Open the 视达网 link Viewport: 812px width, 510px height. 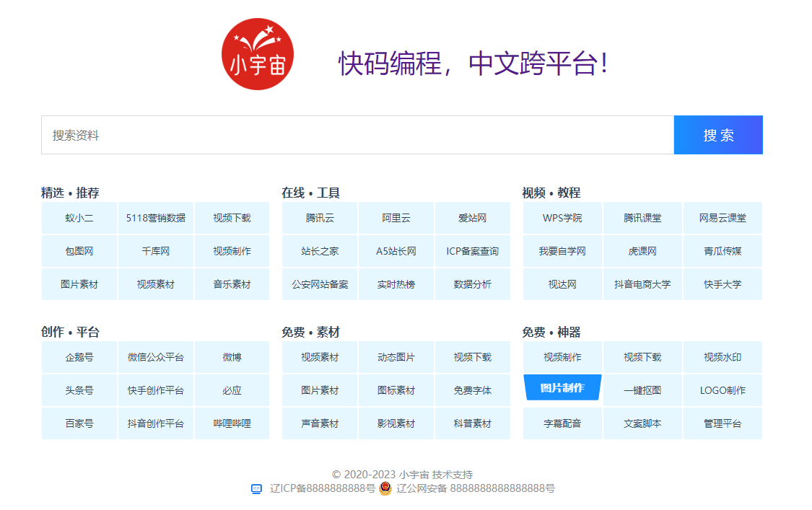562,284
